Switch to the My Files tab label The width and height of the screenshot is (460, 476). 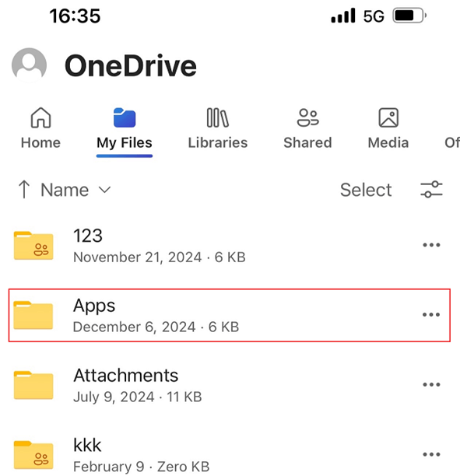[125, 142]
